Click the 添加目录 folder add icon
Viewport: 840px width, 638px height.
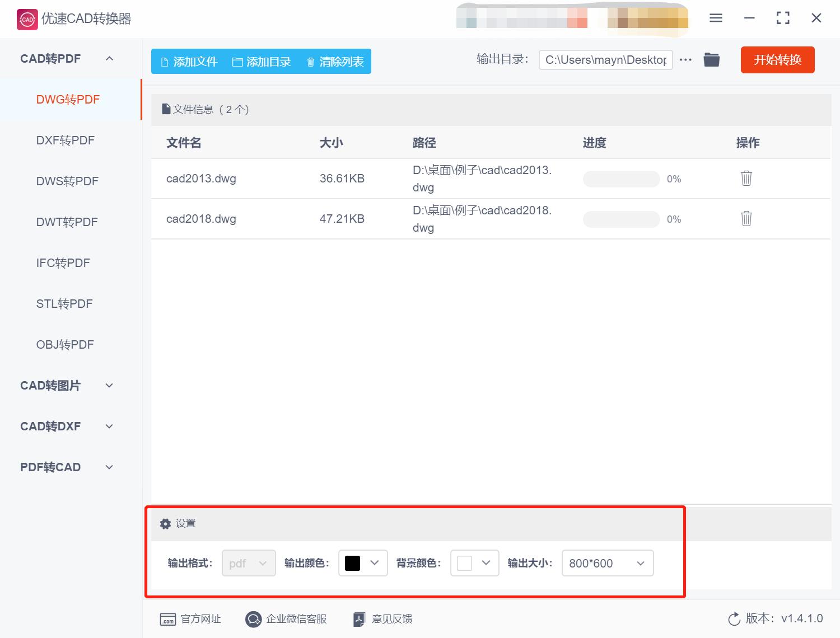237,62
